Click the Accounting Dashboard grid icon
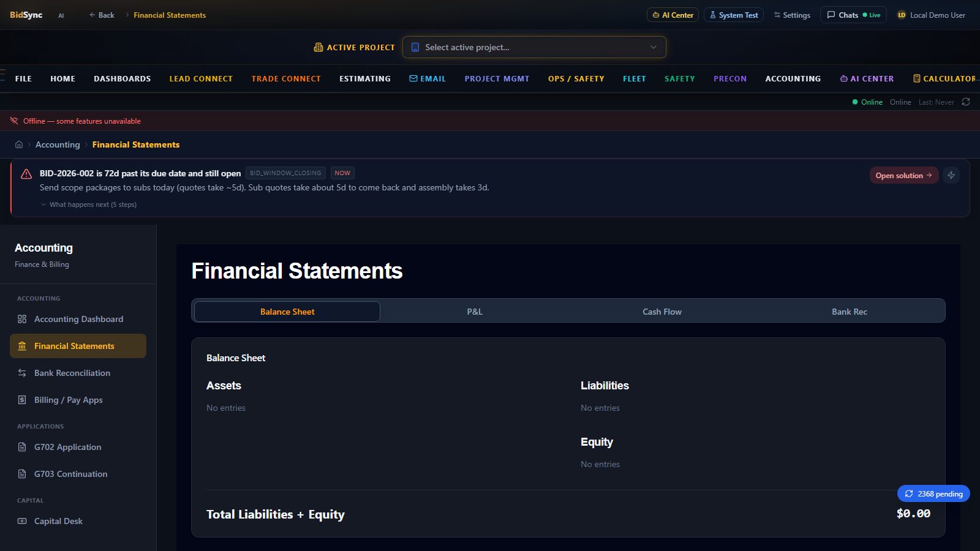 click(22, 319)
